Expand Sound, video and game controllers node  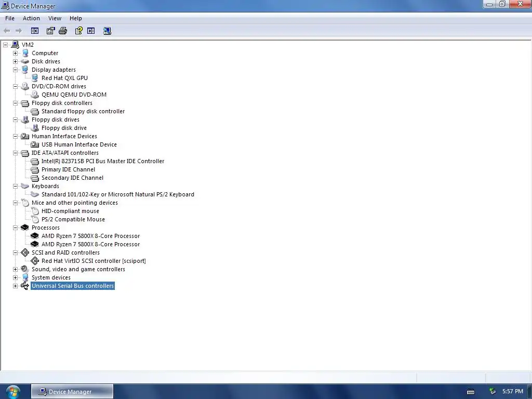pos(15,270)
